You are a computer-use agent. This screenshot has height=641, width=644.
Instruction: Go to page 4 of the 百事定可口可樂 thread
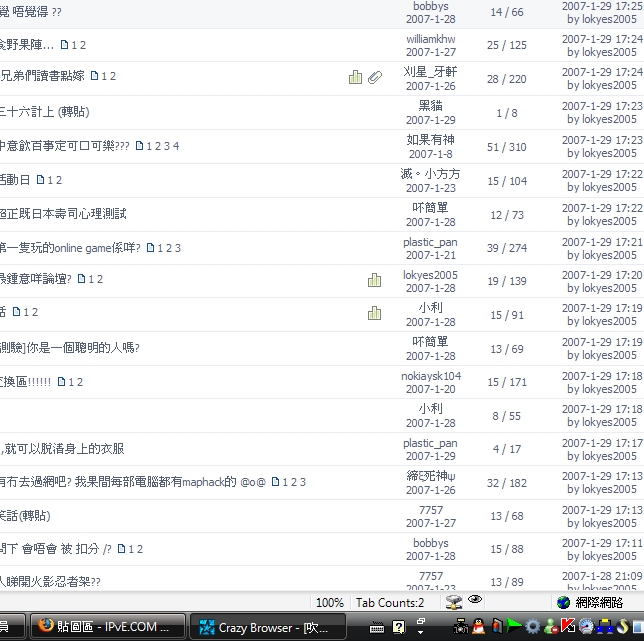(x=176, y=146)
